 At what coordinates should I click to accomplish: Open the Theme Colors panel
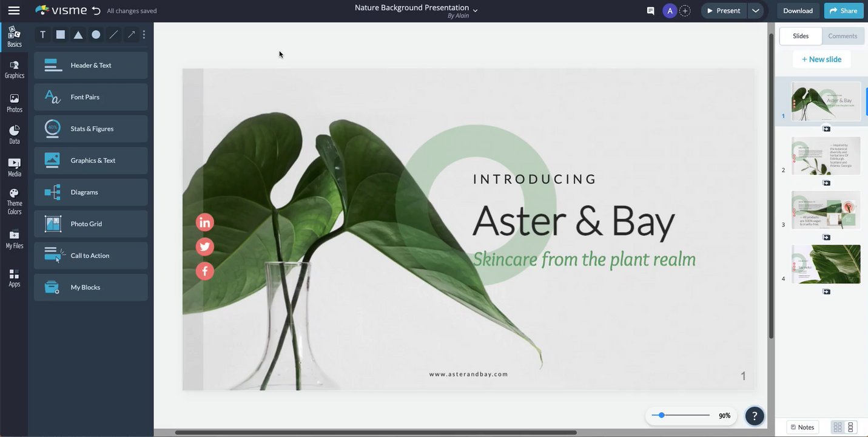(14, 202)
